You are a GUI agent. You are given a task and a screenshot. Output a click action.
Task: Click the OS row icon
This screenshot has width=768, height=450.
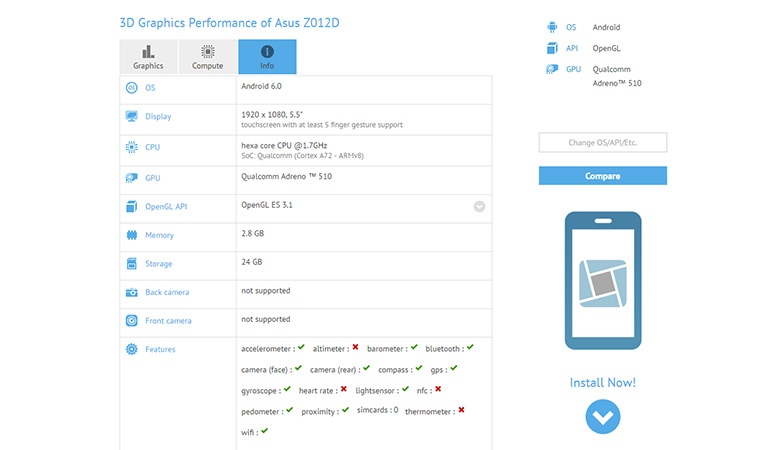[131, 87]
